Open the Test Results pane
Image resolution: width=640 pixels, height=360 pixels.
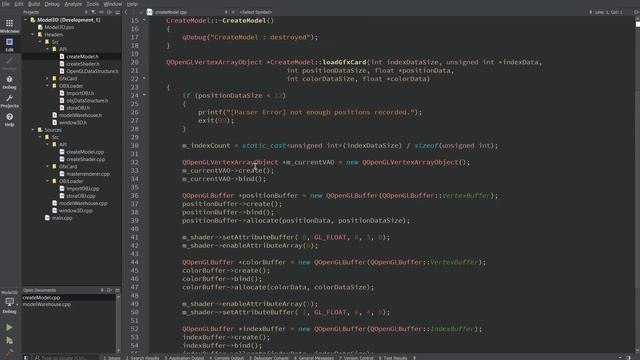point(393,358)
